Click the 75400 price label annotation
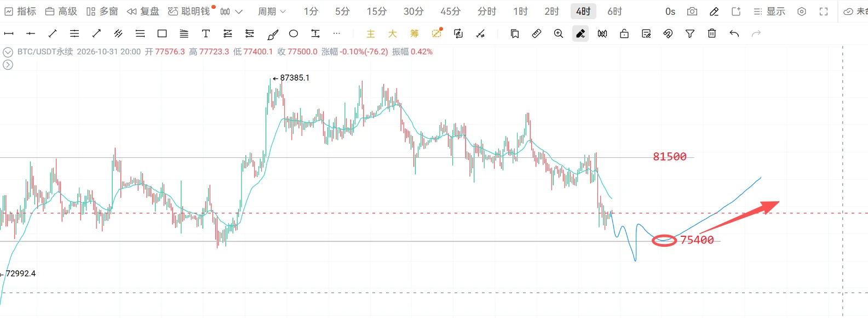The image size is (868, 318). pos(697,240)
